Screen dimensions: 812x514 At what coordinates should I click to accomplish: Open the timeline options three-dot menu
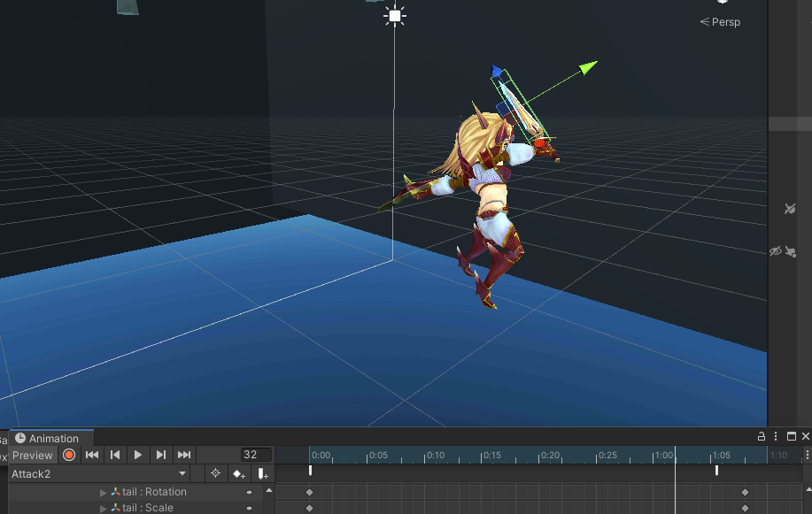[807, 455]
